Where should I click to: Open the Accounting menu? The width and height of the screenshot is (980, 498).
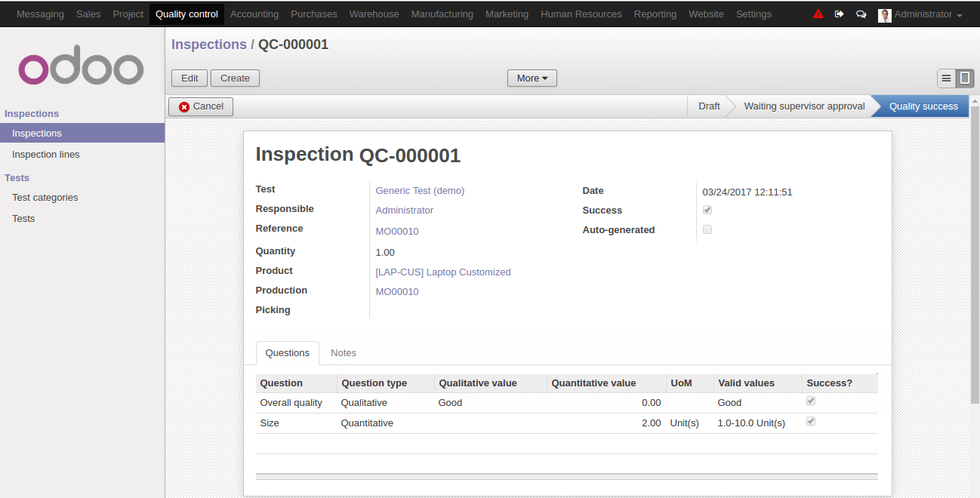coord(254,14)
